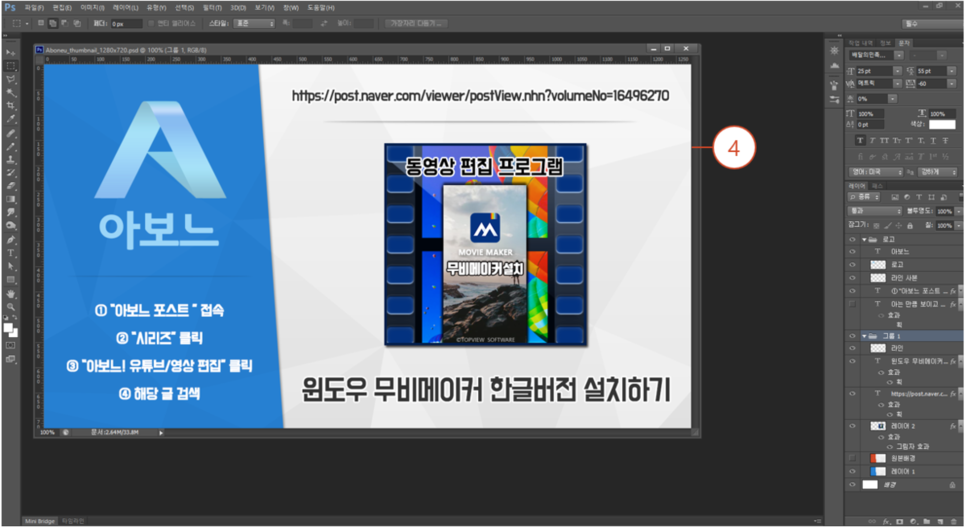This screenshot has height=527, width=966.
Task: Hide the 라인 사본 layer
Action: click(853, 277)
